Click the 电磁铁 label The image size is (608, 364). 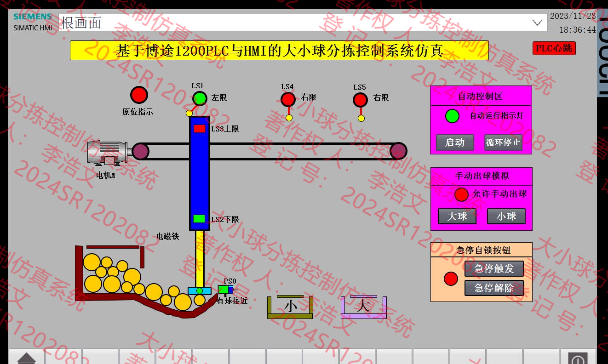[167, 236]
